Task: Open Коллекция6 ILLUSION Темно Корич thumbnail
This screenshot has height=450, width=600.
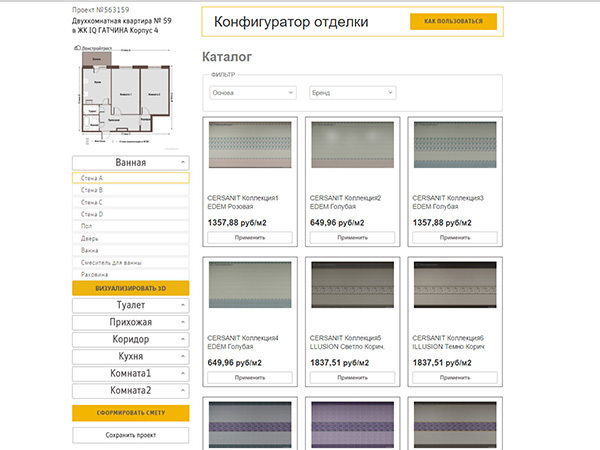Action: pyautogui.click(x=455, y=285)
